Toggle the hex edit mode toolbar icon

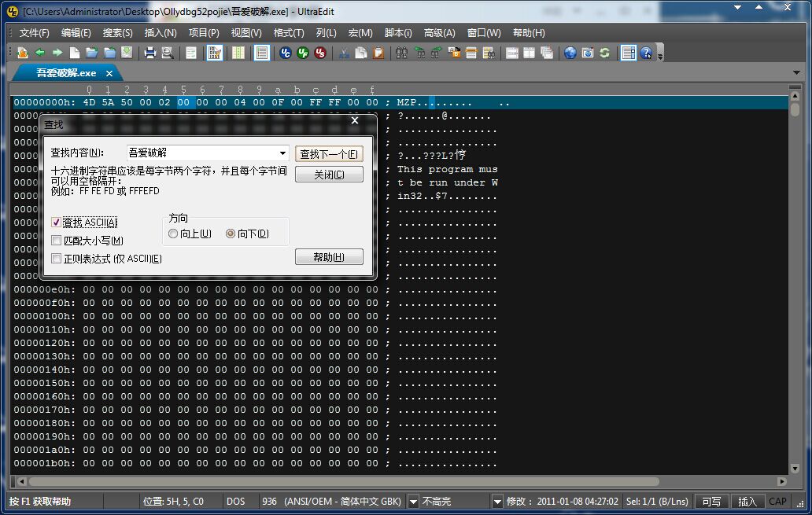click(x=214, y=53)
